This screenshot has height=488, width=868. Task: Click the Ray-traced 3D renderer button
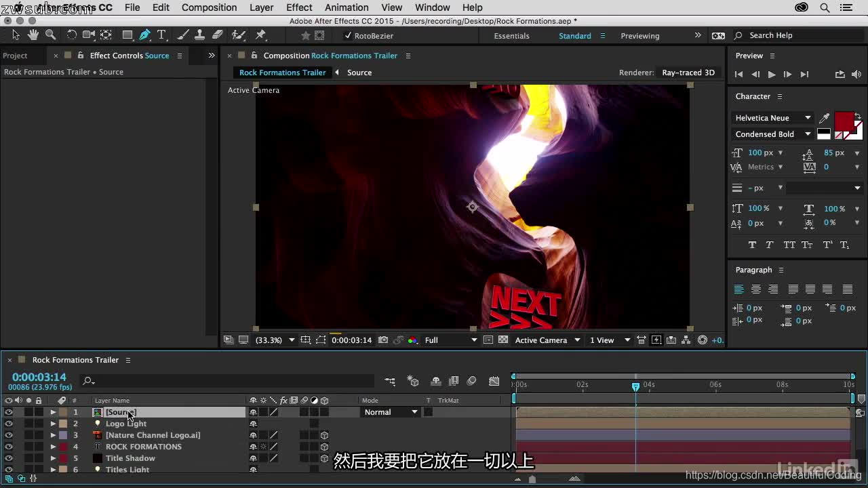click(688, 73)
